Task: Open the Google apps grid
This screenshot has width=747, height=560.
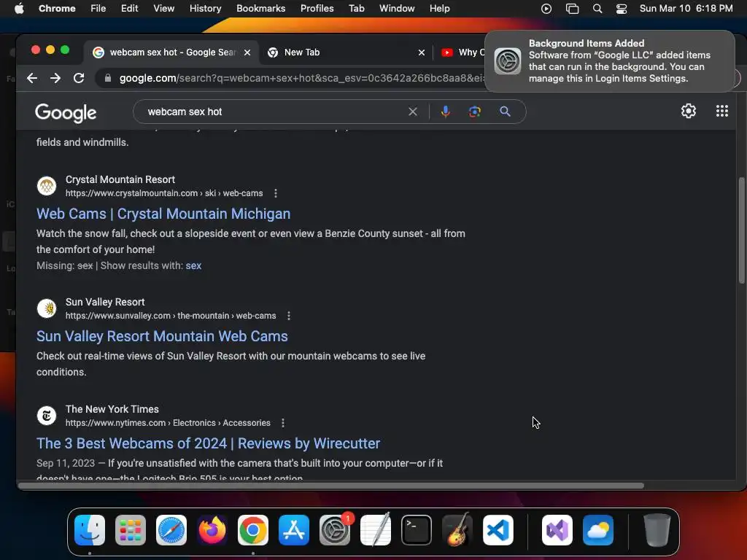Action: pyautogui.click(x=722, y=111)
